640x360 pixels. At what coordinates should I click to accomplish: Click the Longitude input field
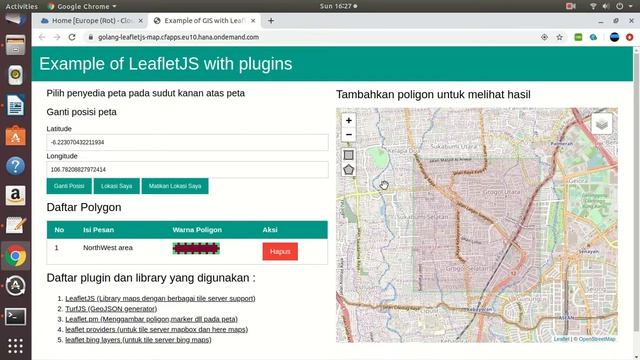coord(187,169)
